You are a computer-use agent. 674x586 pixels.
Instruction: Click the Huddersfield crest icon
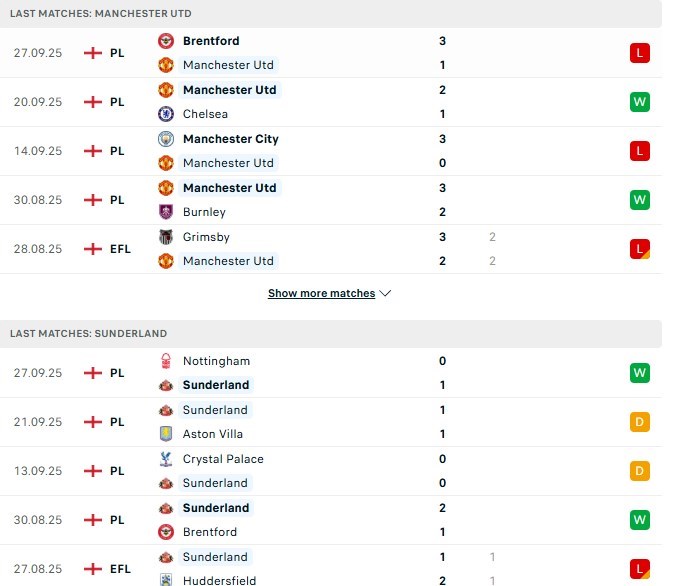click(x=166, y=580)
